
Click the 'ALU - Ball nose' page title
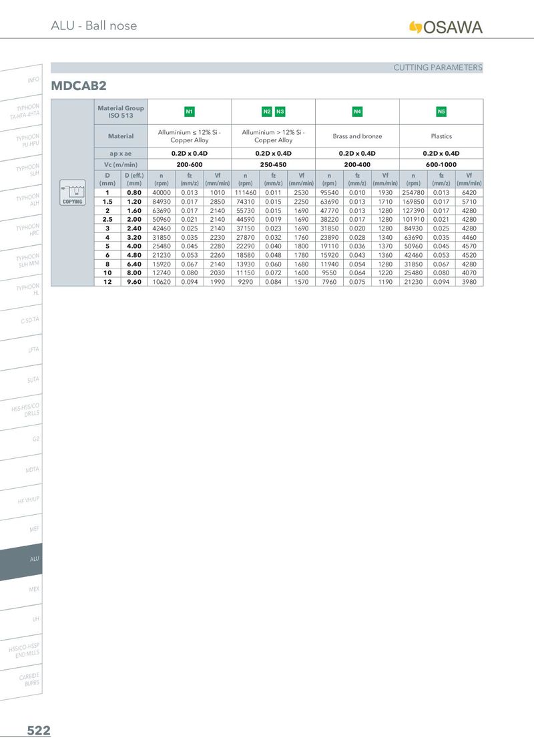[x=94, y=25]
